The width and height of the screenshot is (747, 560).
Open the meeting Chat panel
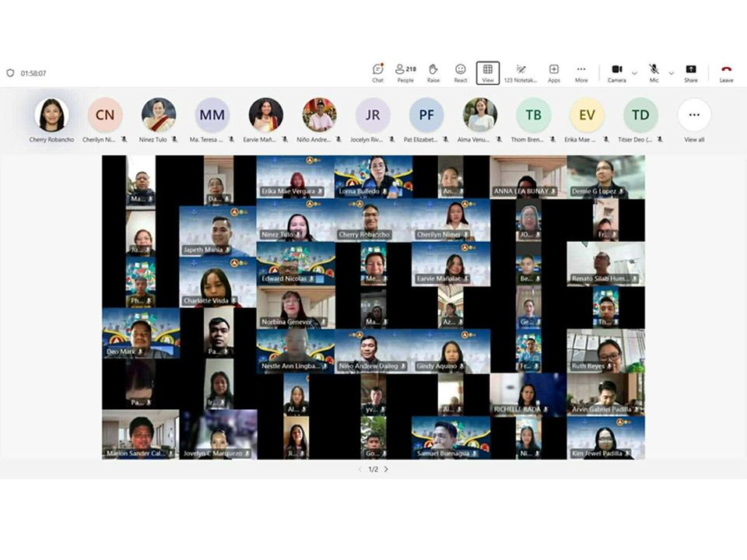[377, 72]
